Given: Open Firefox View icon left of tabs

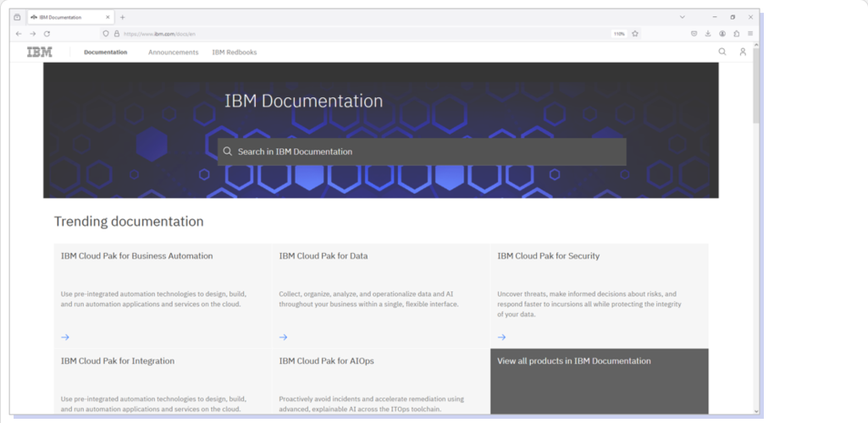Looking at the screenshot, I should [x=17, y=17].
